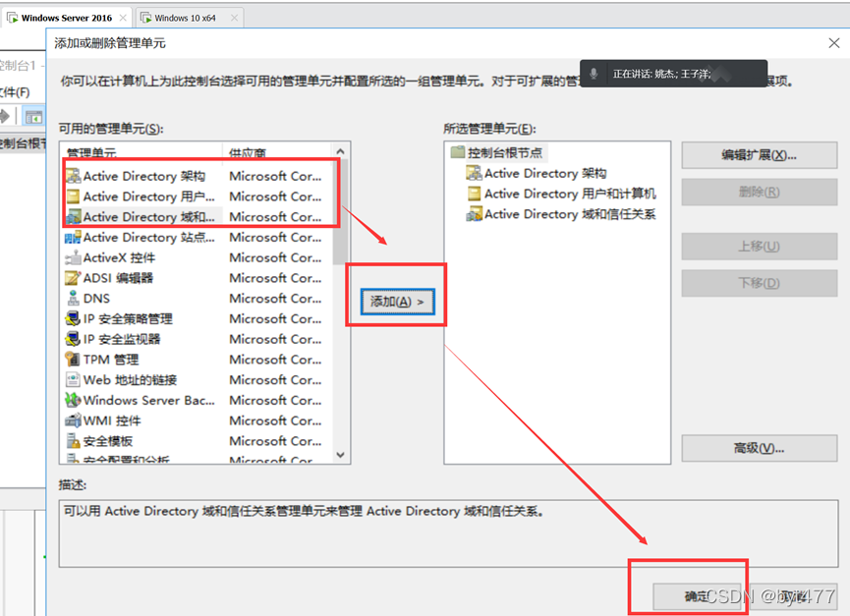Select 'Active Directory 架构' text in selected list

tap(545, 173)
